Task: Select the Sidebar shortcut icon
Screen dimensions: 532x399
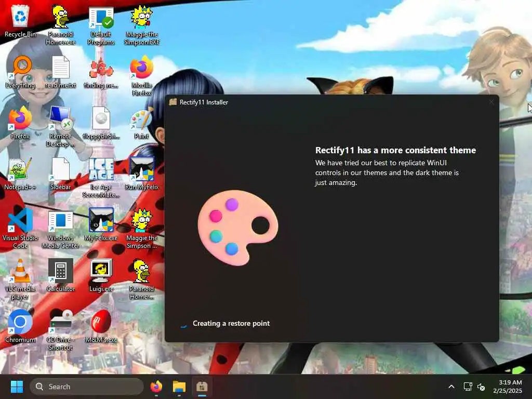Action: (60, 174)
